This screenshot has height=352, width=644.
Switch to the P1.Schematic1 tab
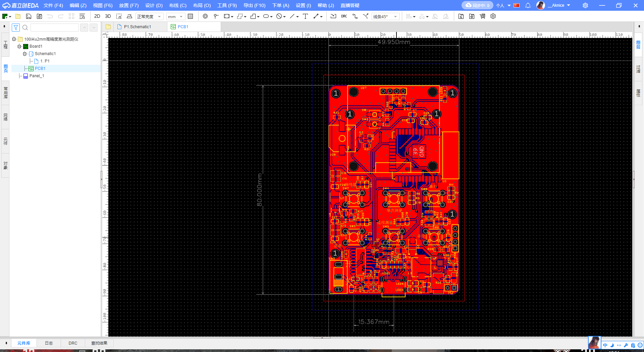pyautogui.click(x=138, y=27)
